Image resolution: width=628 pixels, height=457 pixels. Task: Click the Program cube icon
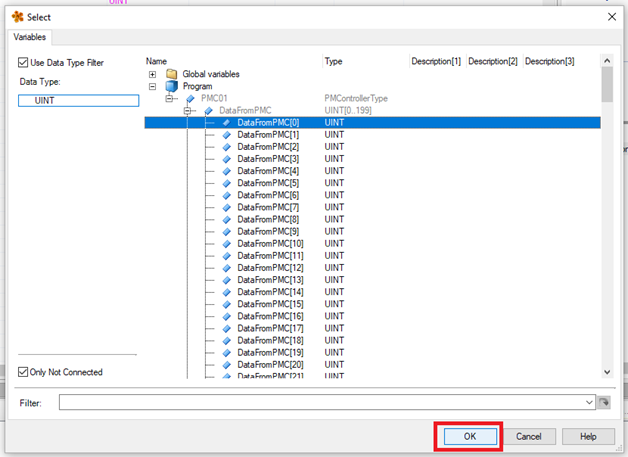pyautogui.click(x=171, y=86)
